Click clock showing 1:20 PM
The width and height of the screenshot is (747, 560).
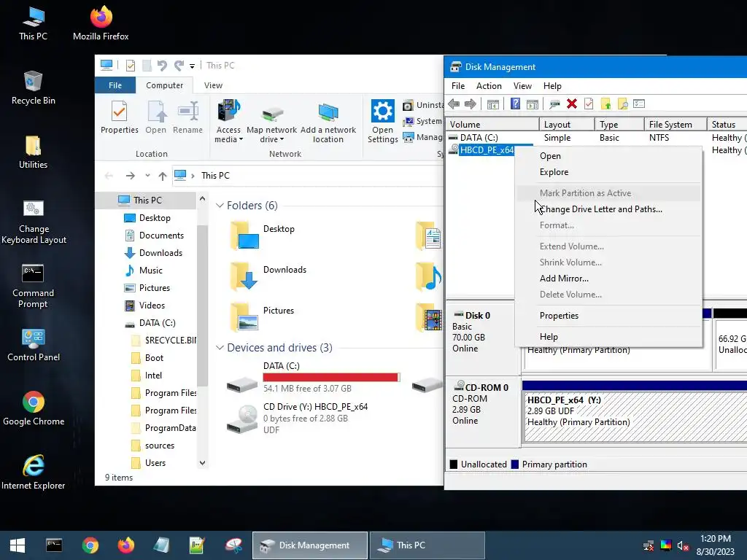click(715, 539)
